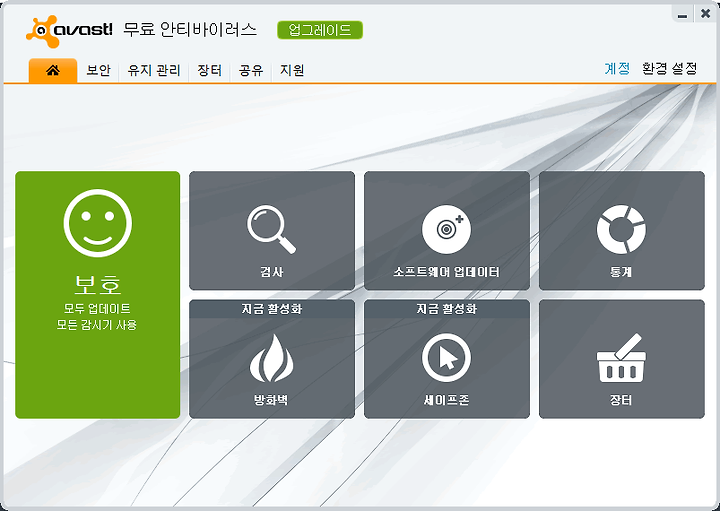This screenshot has height=511, width=720.
Task: Open the 보안 menu tab
Action: (99, 70)
